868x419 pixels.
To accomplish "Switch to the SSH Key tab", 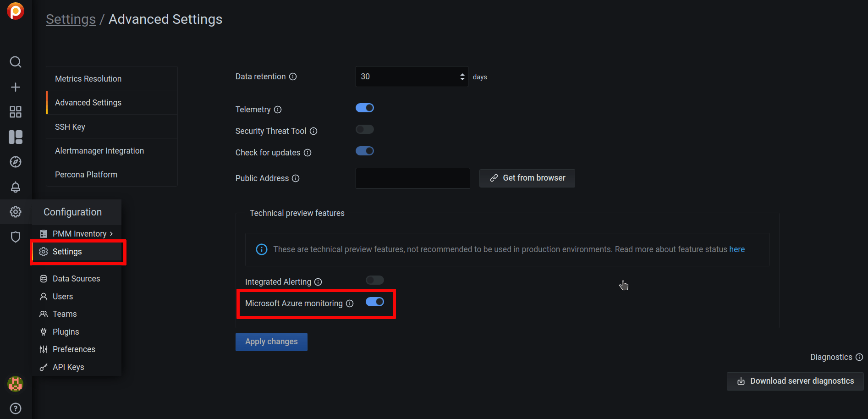I will [x=70, y=127].
